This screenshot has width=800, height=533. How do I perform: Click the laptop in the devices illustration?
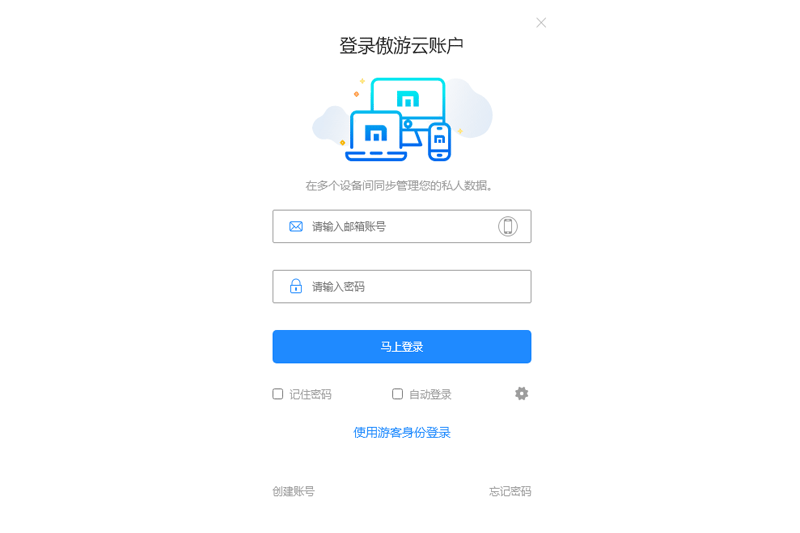pyautogui.click(x=376, y=136)
